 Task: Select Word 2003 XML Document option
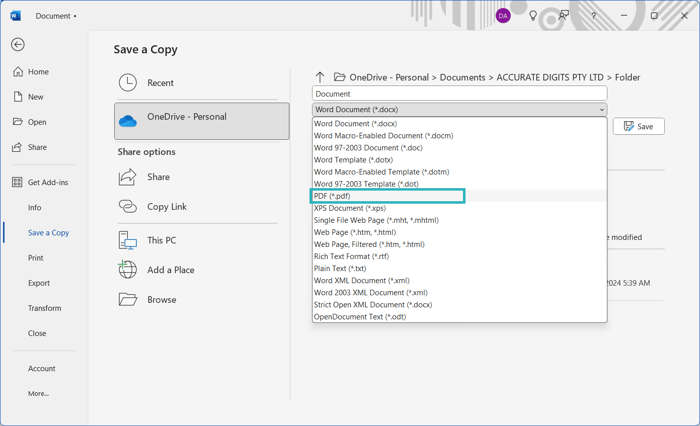(x=459, y=292)
